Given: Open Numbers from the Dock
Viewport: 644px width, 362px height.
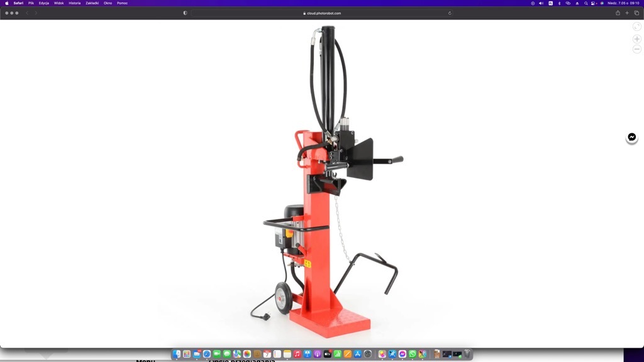Looking at the screenshot, I should coord(338,354).
